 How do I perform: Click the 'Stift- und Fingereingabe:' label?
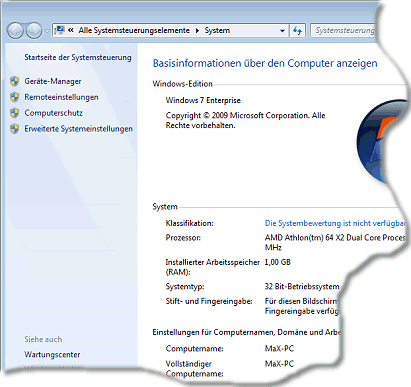point(209,301)
